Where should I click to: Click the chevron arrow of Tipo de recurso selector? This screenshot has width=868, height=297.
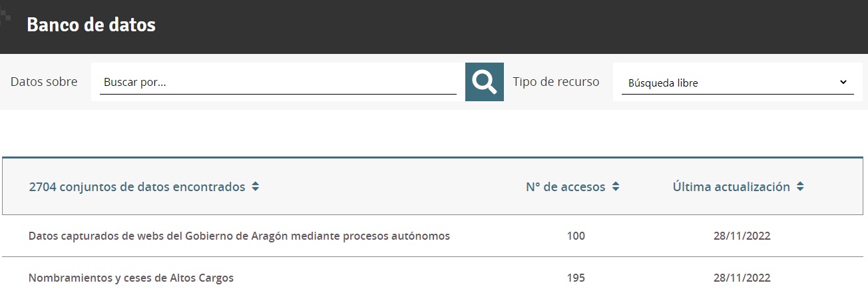pos(843,83)
